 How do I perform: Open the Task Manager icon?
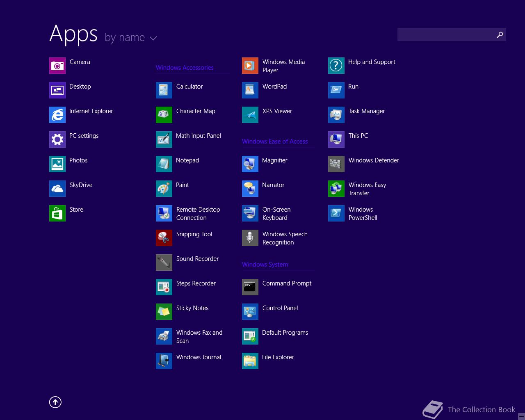(x=336, y=115)
